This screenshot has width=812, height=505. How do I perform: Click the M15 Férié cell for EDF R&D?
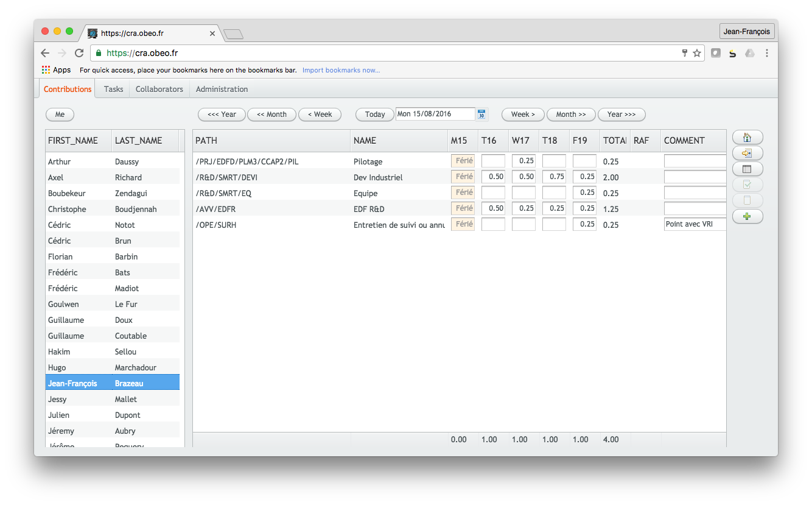(x=463, y=208)
